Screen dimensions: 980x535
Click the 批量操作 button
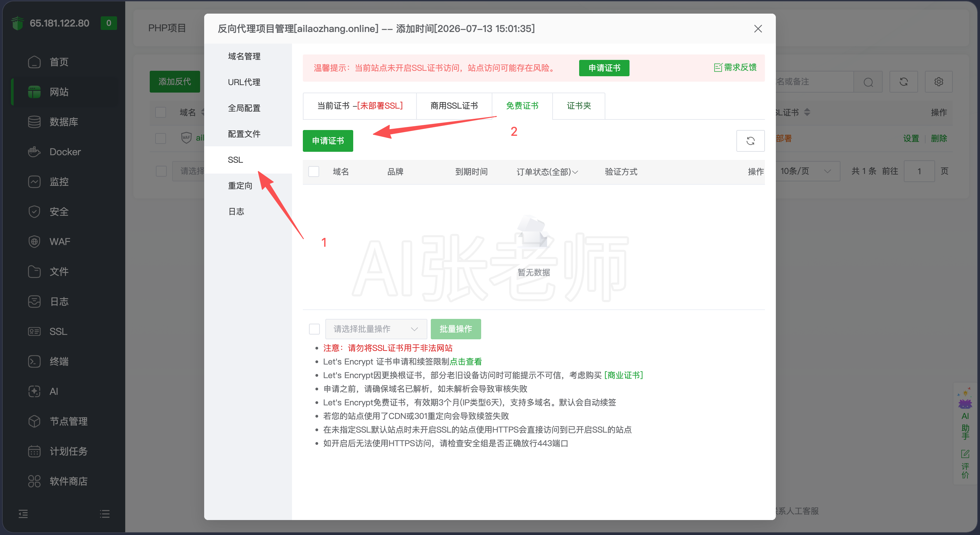pyautogui.click(x=456, y=329)
